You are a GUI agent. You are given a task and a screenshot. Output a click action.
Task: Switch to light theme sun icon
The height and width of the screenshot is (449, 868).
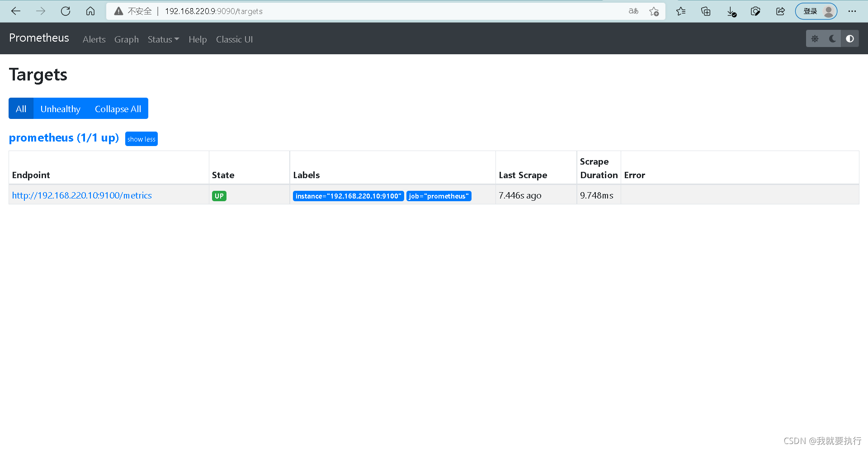point(815,38)
